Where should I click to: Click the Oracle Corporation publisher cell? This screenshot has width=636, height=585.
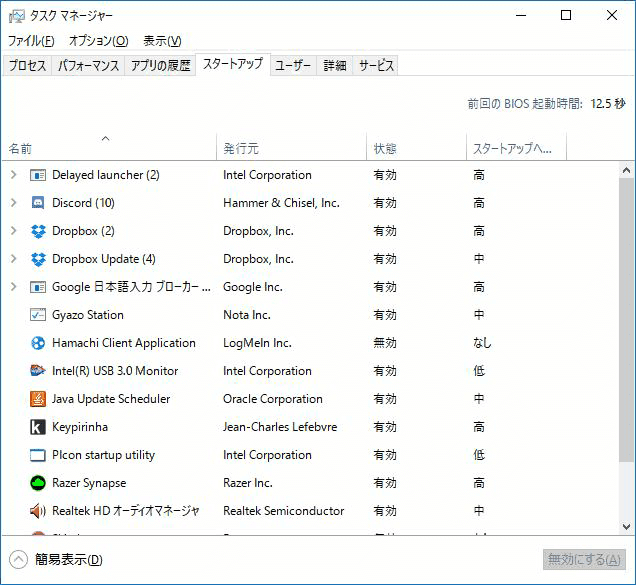click(273, 399)
